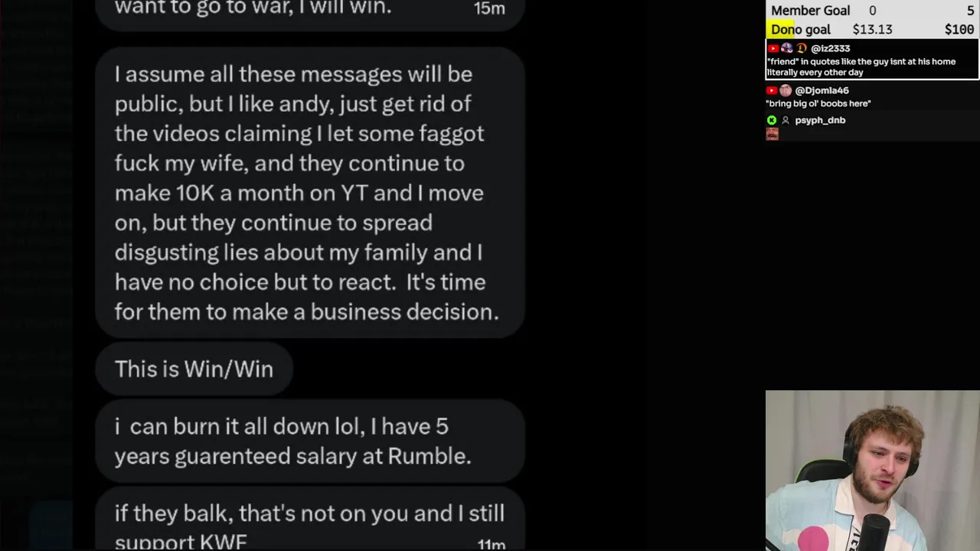Screen dimensions: 980x551
Task: Click the YouTube icon beside @iz2333
Action: click(x=773, y=48)
